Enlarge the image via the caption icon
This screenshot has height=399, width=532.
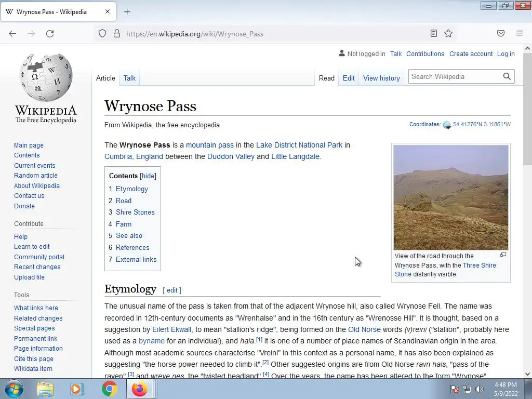point(503,255)
